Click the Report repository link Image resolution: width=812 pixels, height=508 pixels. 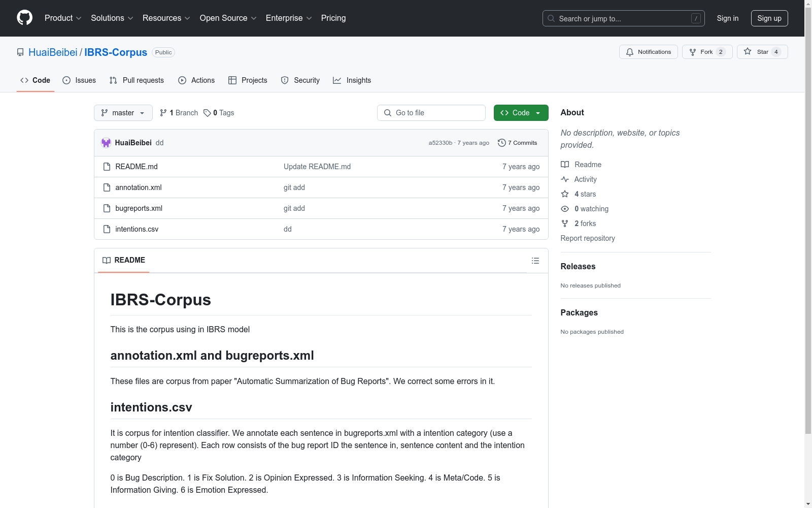click(588, 238)
